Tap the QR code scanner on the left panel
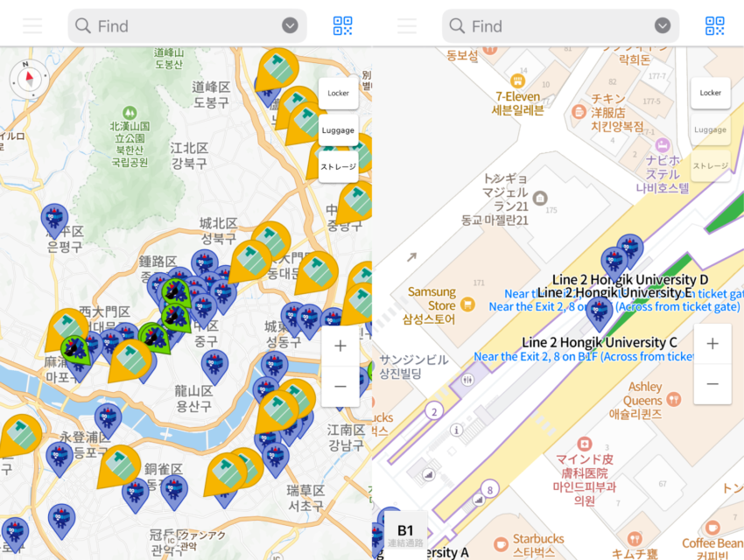The width and height of the screenshot is (744, 560). (341, 26)
